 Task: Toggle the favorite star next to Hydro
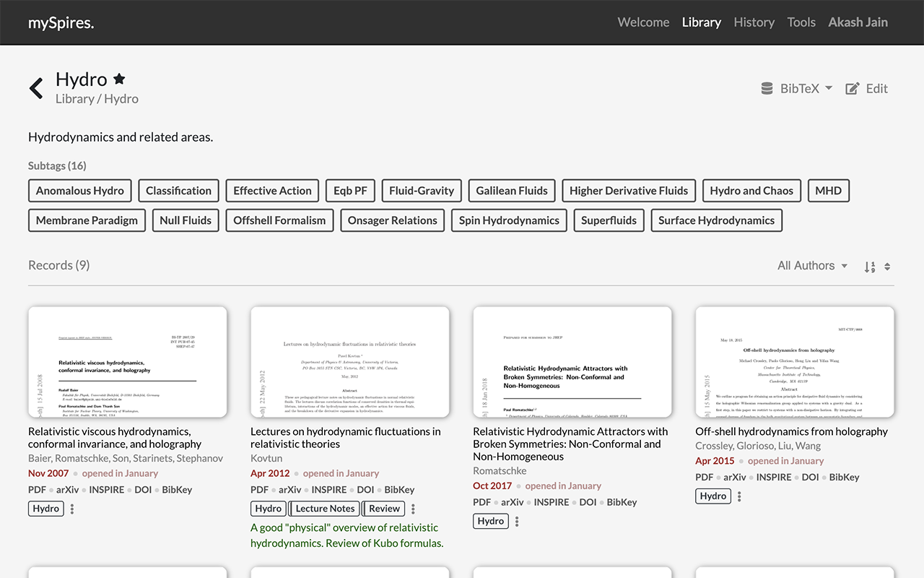[x=120, y=79]
